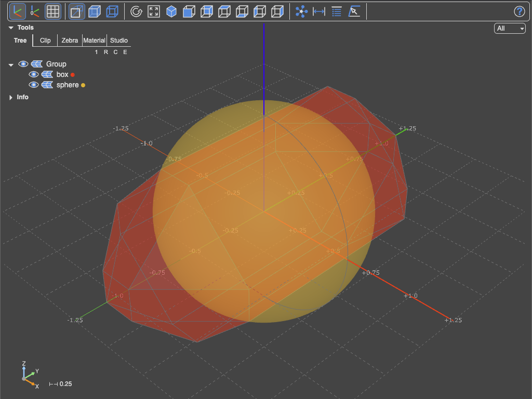
Task: Switch to the Material tab
Action: click(95, 41)
